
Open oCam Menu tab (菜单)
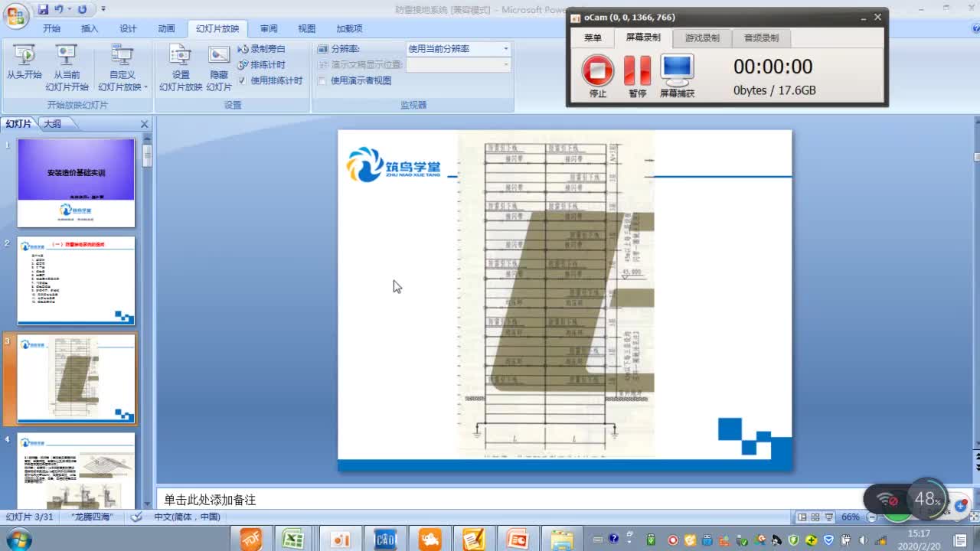tap(593, 37)
